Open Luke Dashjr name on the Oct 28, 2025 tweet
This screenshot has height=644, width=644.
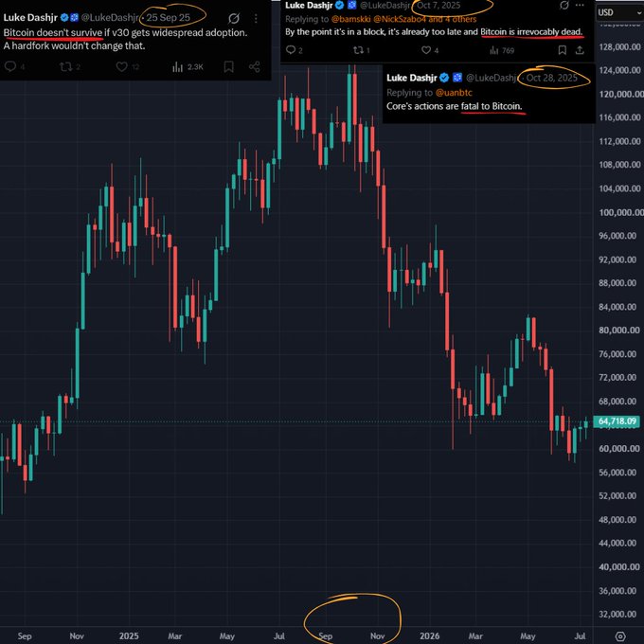click(x=412, y=78)
